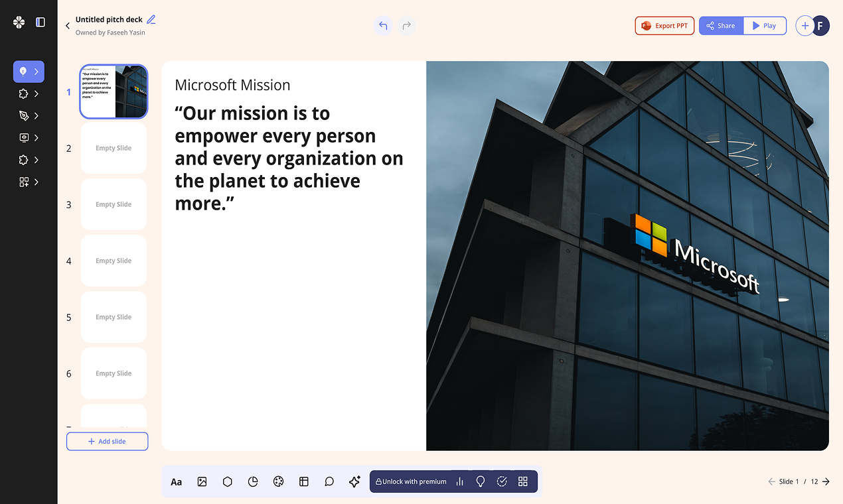The width and height of the screenshot is (843, 504).
Task: Select the empty slide numbered 6
Action: (114, 373)
